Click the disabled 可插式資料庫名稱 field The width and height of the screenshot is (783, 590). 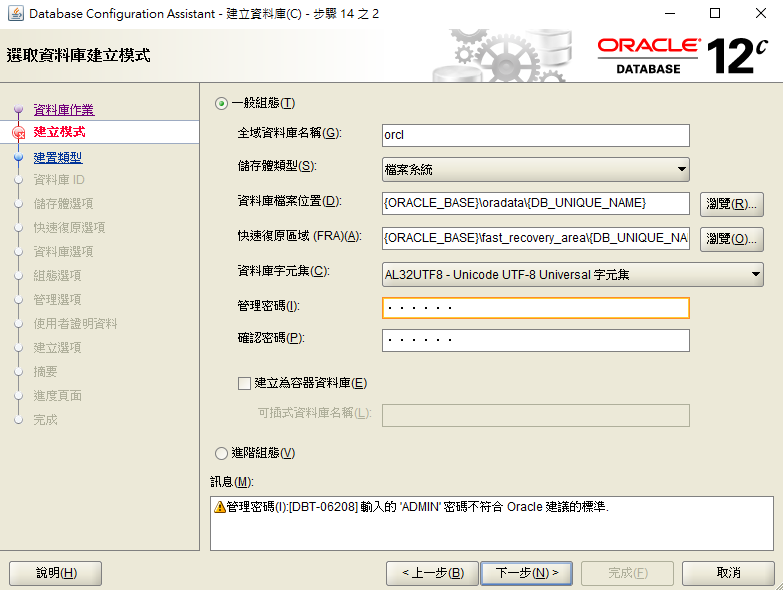pyautogui.click(x=535, y=415)
